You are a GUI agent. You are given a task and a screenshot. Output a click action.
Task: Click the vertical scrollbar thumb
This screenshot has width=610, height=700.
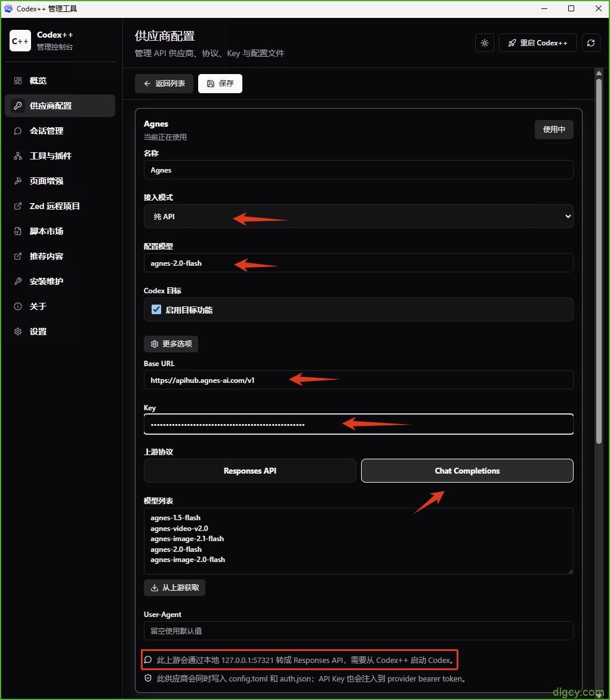[599, 261]
